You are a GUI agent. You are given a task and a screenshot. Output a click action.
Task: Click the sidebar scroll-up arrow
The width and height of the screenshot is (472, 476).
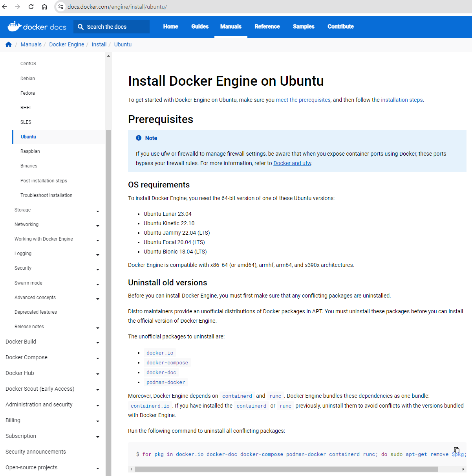coord(108,56)
